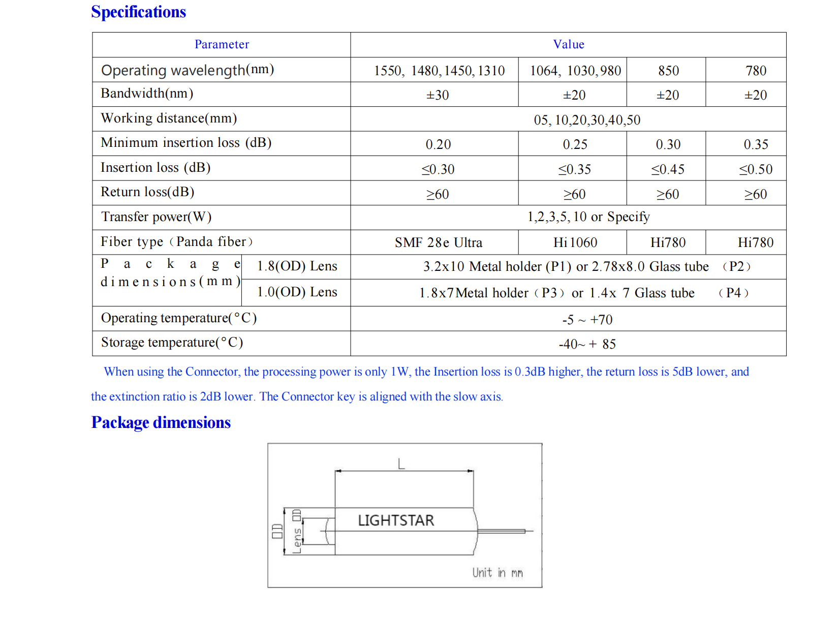Click the ≤0.50 insertion loss value

coord(756,169)
